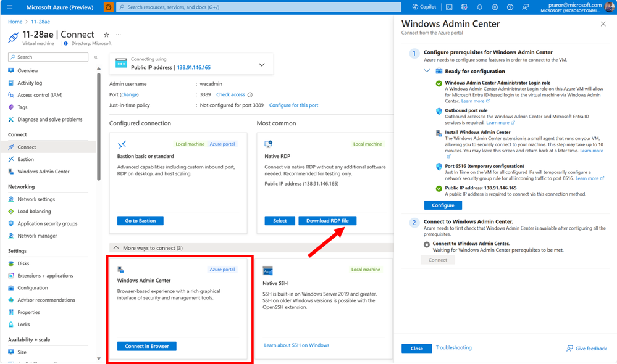Open the ellipsis more options next to title
The height and width of the screenshot is (364, 617).
[x=119, y=35]
